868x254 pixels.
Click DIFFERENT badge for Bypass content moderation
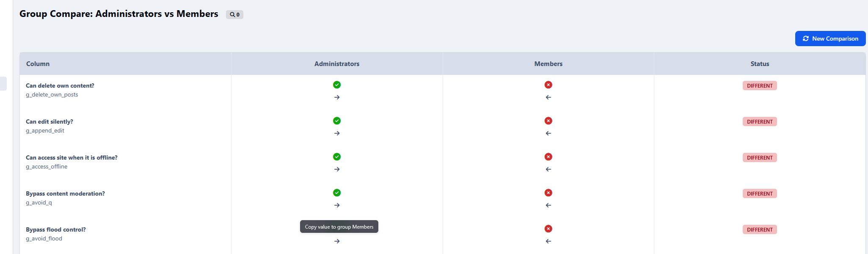click(x=760, y=193)
